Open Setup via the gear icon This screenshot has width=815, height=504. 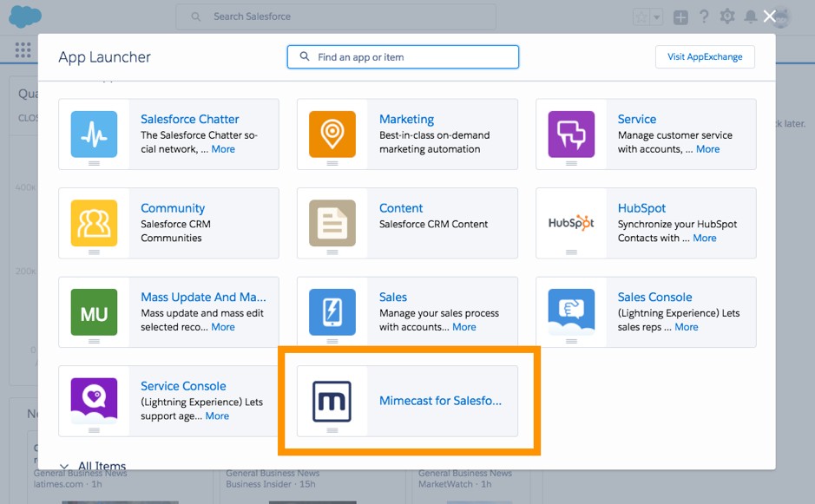click(x=727, y=16)
